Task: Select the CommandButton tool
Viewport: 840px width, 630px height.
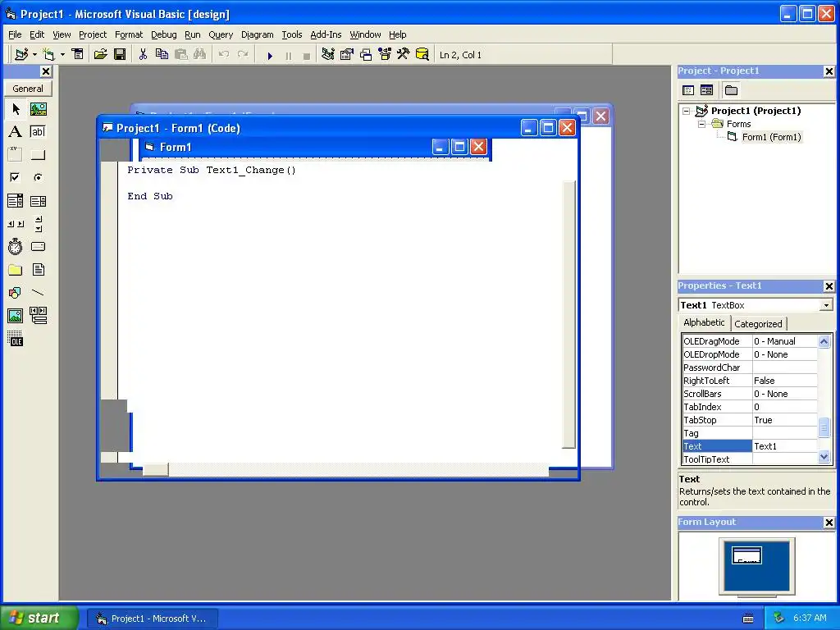Action: coord(38,155)
